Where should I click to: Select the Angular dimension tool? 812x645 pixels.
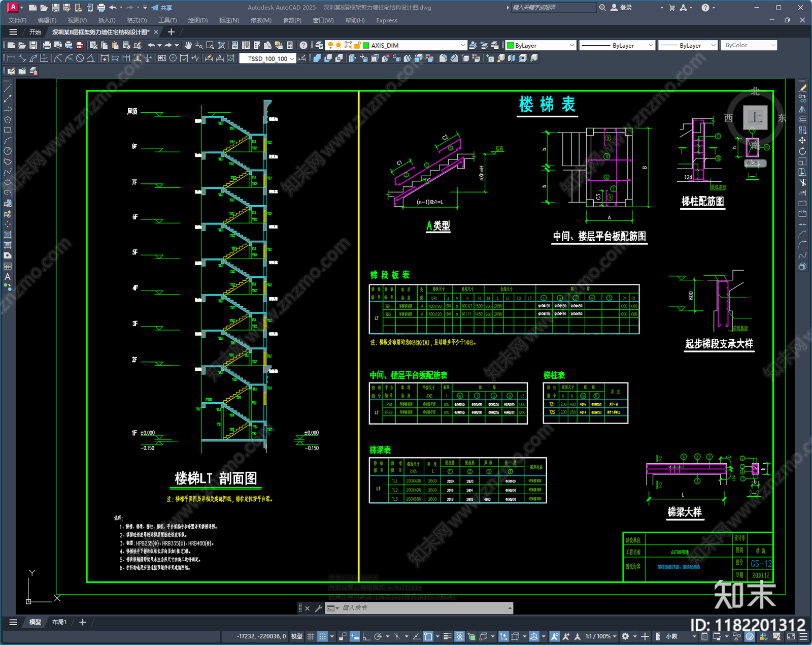pyautogui.click(x=90, y=58)
